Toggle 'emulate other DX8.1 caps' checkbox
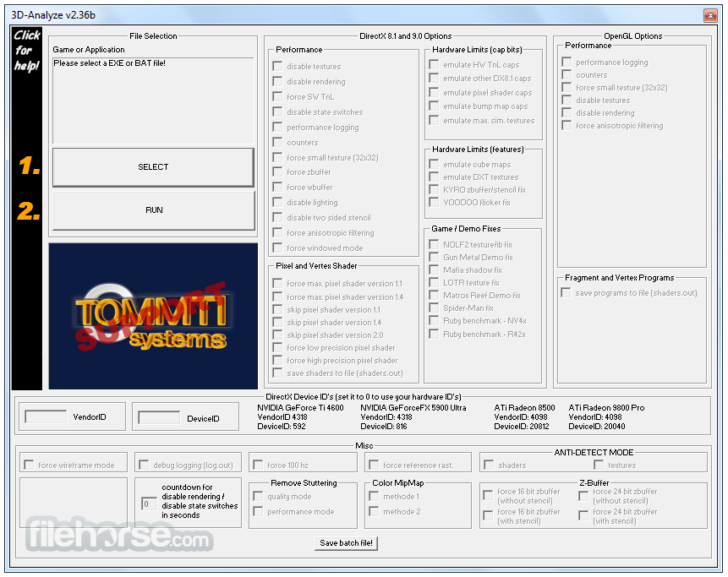Image resolution: width=728 pixels, height=577 pixels. point(434,78)
